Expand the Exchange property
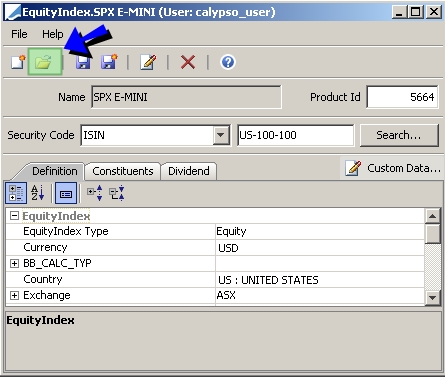This screenshot has width=445, height=377. coord(14,296)
